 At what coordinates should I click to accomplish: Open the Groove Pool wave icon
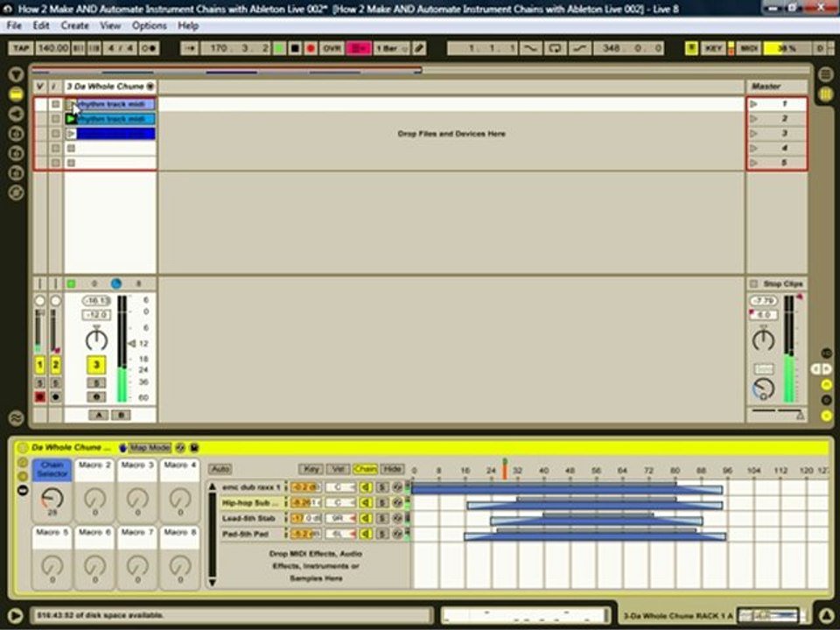tap(16, 418)
